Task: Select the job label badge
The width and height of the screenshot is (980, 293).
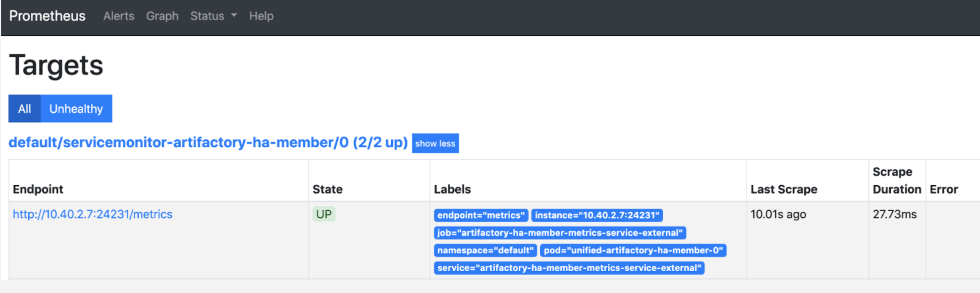Action: click(560, 233)
